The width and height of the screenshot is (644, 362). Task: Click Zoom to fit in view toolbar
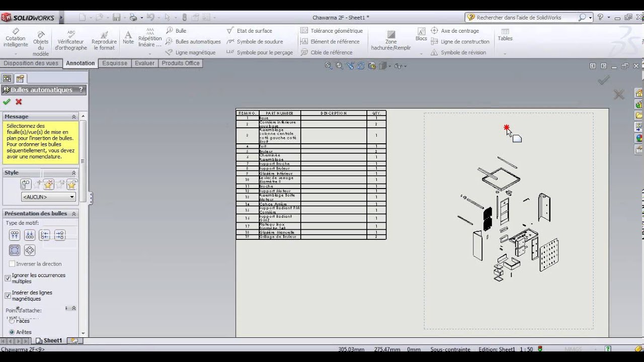(x=329, y=66)
